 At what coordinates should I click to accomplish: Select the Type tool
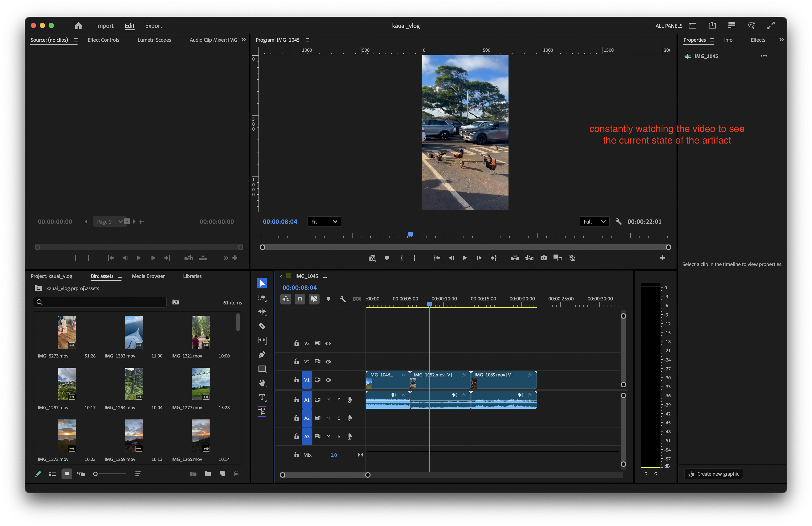(262, 397)
